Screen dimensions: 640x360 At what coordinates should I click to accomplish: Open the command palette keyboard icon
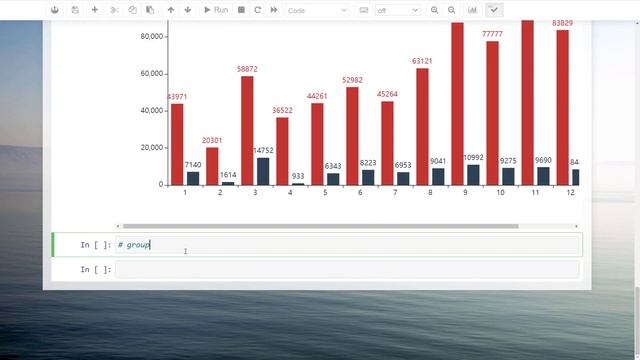[x=364, y=10]
